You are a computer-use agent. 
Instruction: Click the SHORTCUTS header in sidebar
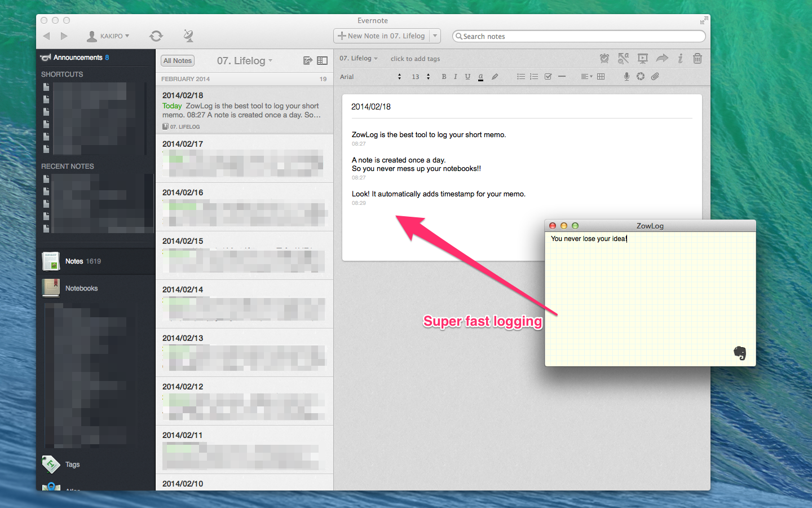tap(62, 75)
